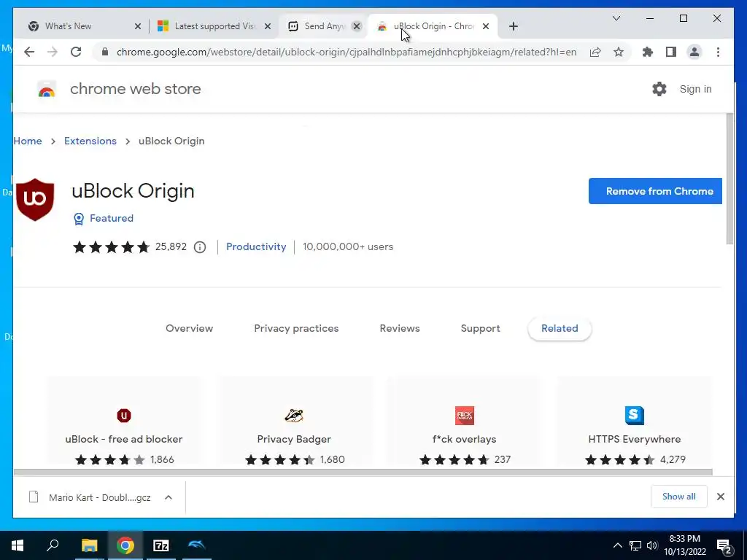Click the chrome web store rainbow logo
The image size is (747, 560).
47,90
